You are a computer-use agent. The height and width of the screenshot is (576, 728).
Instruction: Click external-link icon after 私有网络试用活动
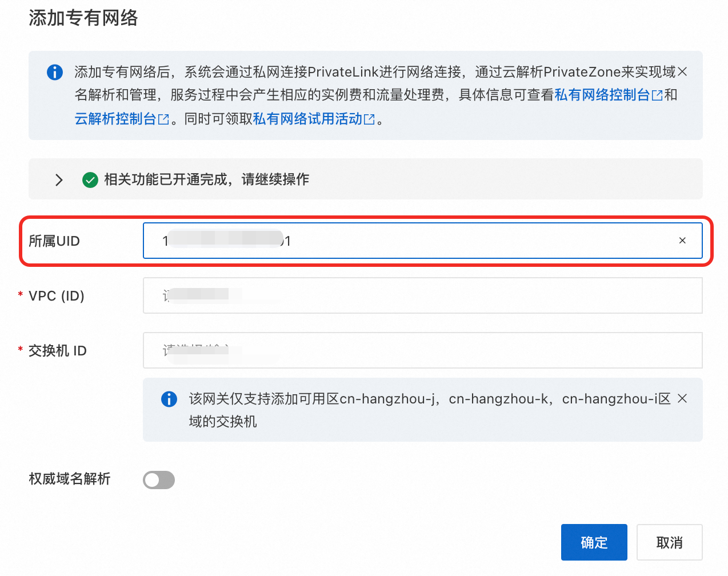pos(369,119)
